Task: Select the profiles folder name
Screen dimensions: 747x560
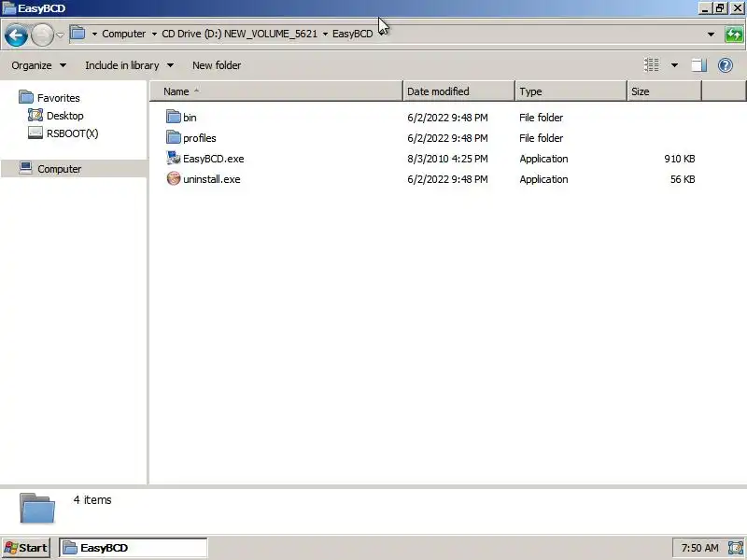Action: [200, 138]
